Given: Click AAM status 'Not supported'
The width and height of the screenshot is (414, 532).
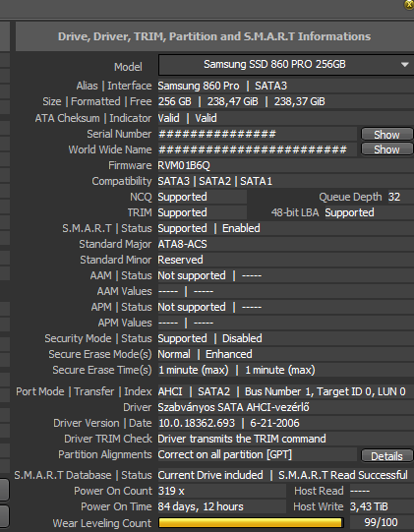Looking at the screenshot, I should 192,275.
